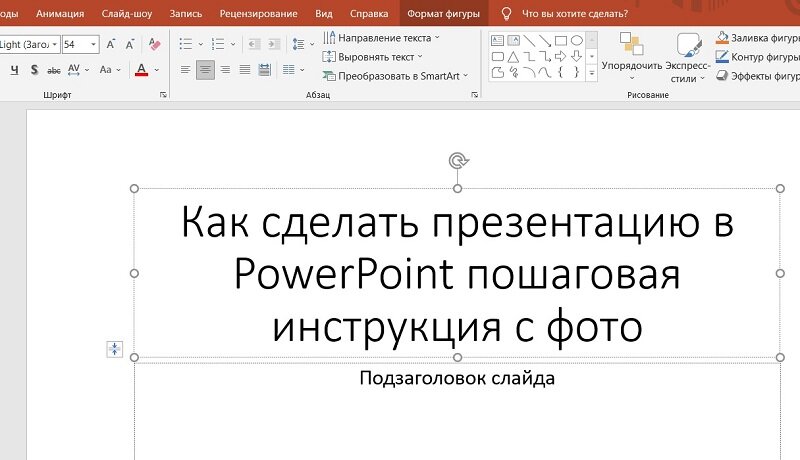Select the Right Brace shape
This screenshot has width=800, height=460.
pos(577,72)
